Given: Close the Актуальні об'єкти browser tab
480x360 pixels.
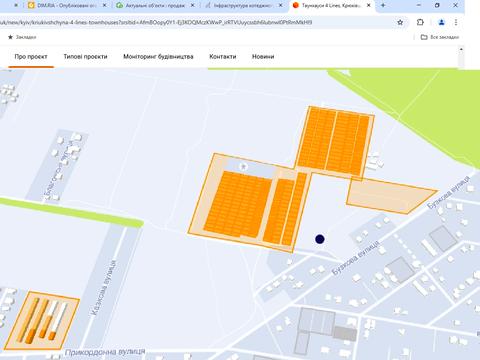Looking at the screenshot, I should tap(192, 5).
